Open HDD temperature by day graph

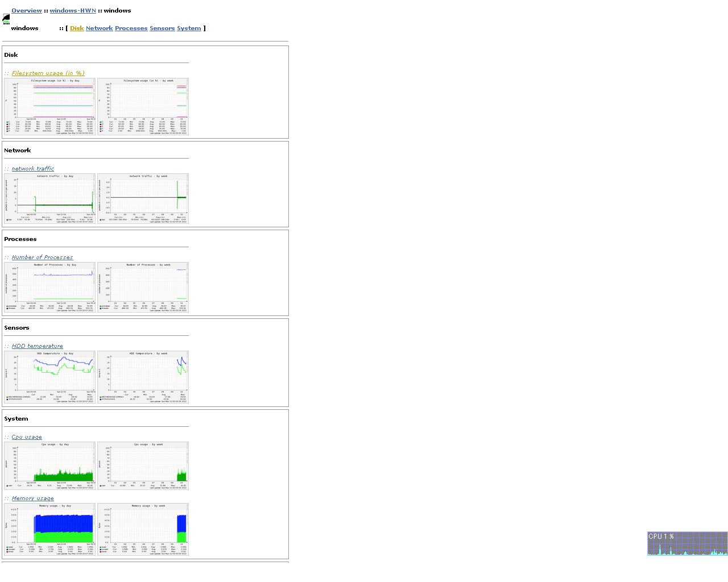click(x=50, y=377)
